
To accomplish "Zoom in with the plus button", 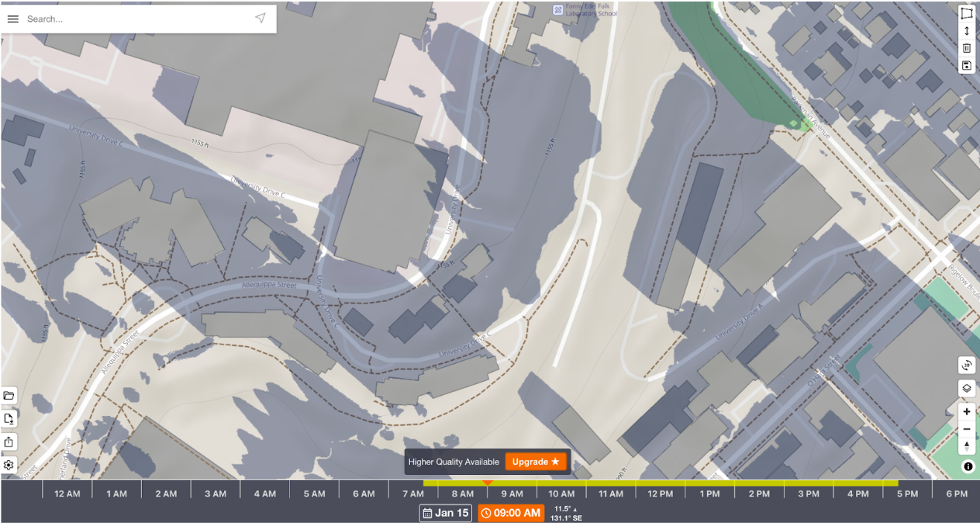I will (x=966, y=412).
